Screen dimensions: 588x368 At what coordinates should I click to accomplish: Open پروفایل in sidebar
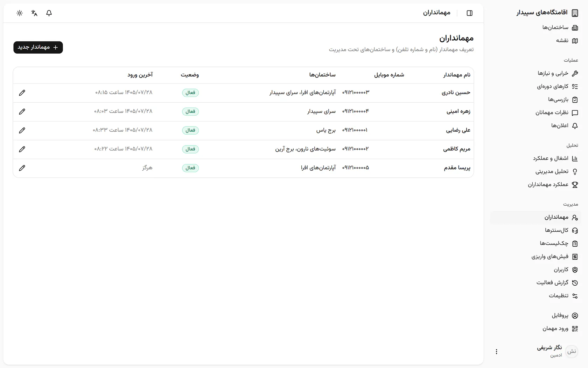(x=535, y=315)
